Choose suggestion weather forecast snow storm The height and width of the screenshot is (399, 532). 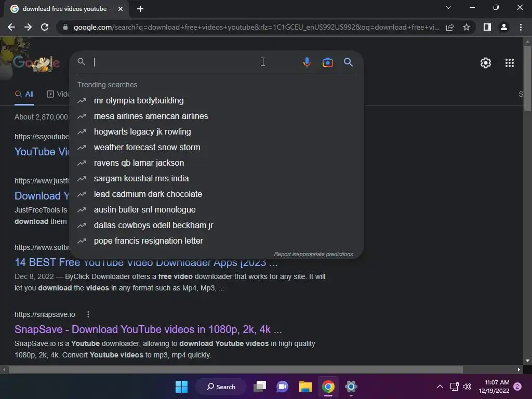(216, 147)
